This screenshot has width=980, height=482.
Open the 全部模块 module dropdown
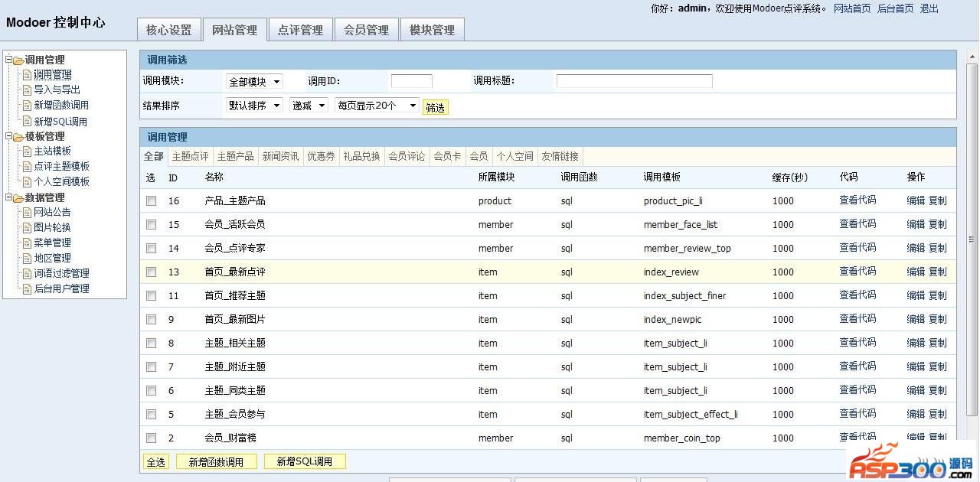[x=254, y=82]
